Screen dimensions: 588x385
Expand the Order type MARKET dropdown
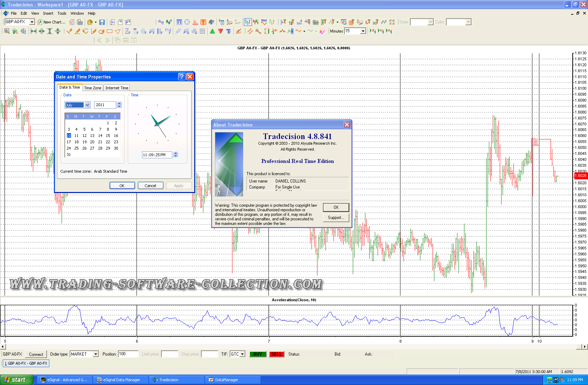point(96,354)
